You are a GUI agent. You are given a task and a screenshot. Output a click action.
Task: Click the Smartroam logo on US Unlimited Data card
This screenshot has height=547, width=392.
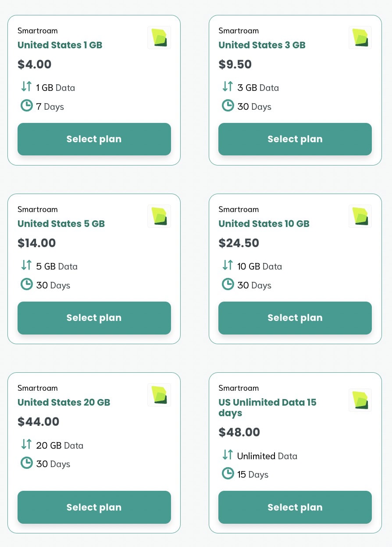tap(360, 400)
